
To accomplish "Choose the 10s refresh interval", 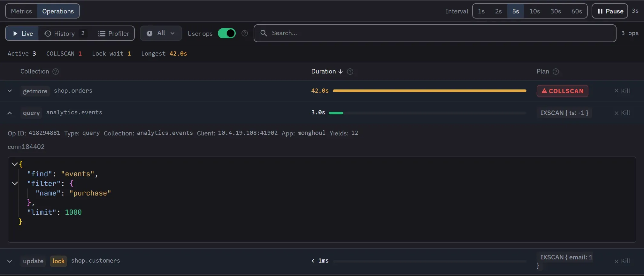I will (534, 11).
